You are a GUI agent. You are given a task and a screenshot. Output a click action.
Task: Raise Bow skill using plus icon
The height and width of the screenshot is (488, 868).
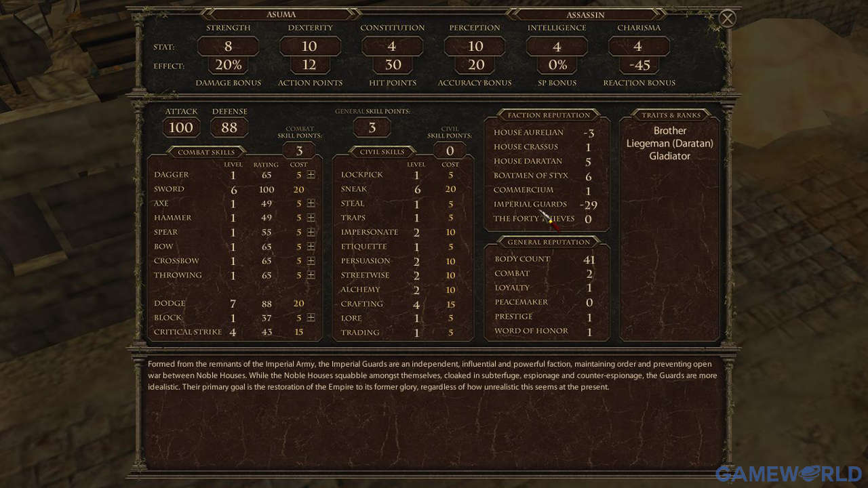click(311, 247)
